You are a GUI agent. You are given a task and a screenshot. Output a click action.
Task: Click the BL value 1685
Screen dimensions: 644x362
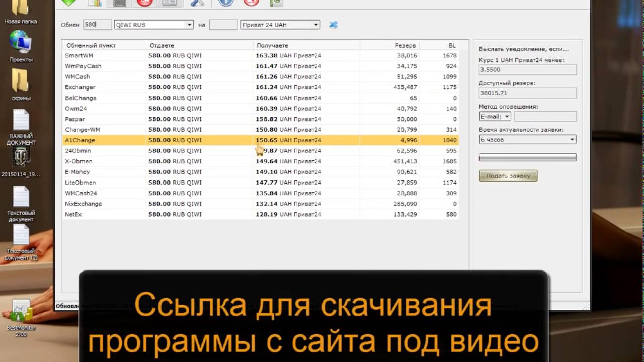point(450,161)
